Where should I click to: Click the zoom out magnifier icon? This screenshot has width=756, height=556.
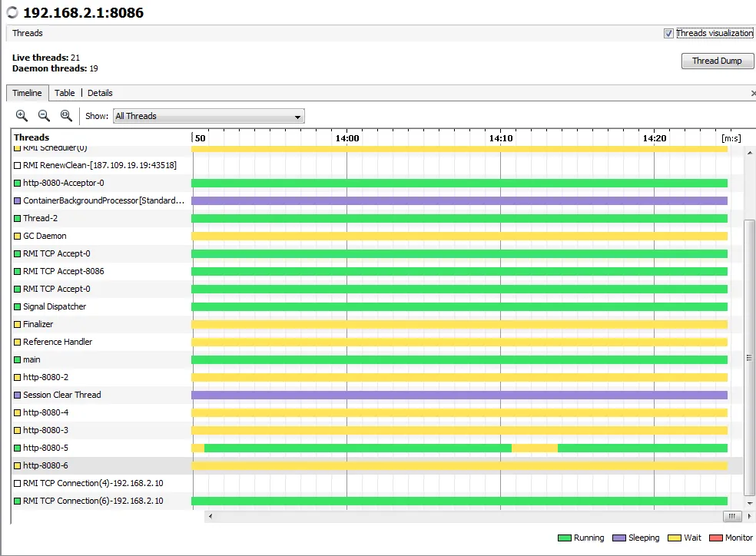(x=44, y=116)
